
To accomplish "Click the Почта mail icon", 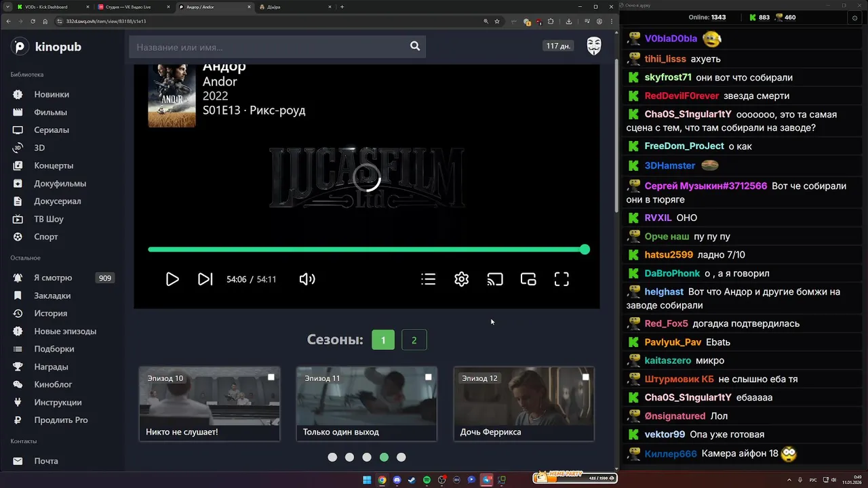I will 18,461.
